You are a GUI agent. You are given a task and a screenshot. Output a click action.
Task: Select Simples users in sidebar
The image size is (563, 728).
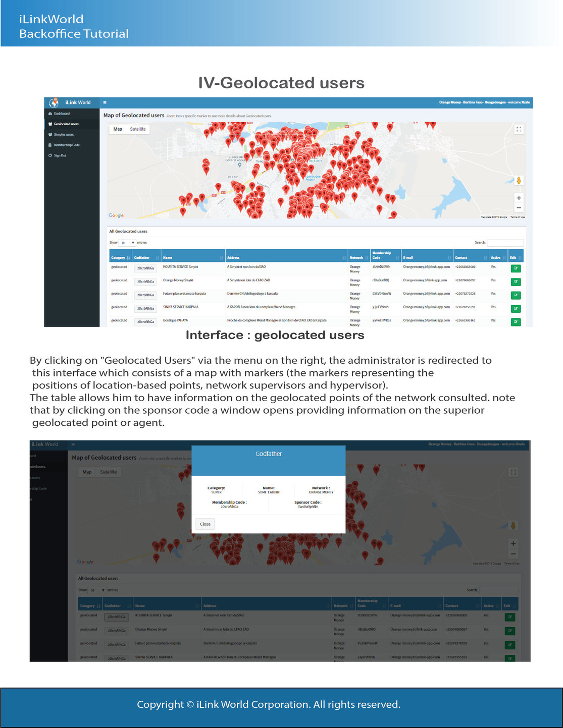point(64,135)
